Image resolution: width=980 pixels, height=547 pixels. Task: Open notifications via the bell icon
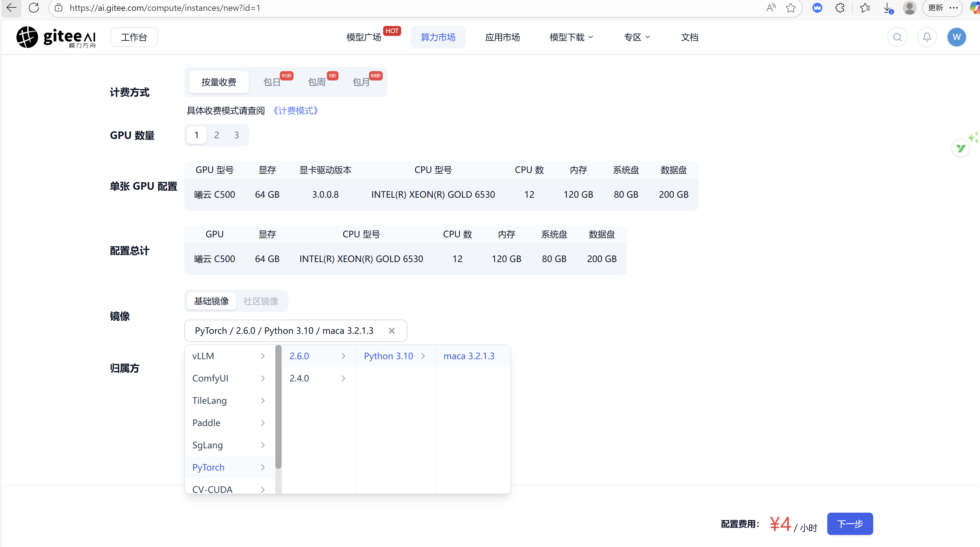pyautogui.click(x=927, y=37)
